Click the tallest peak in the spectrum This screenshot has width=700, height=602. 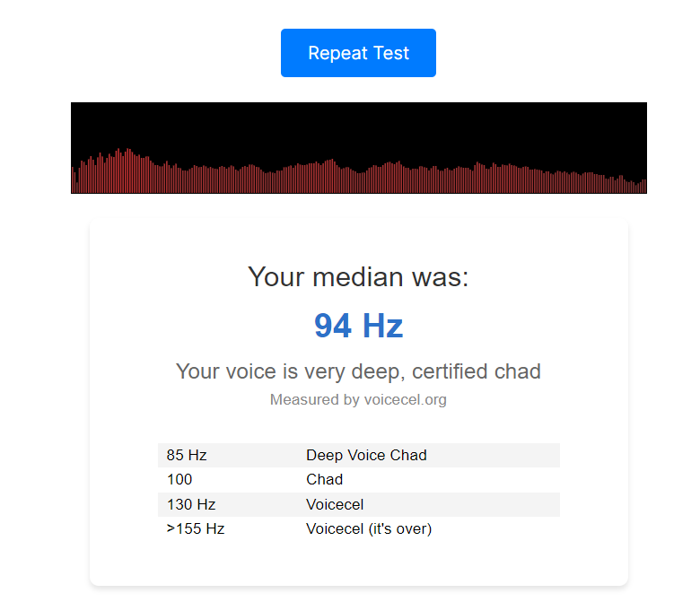(128, 170)
